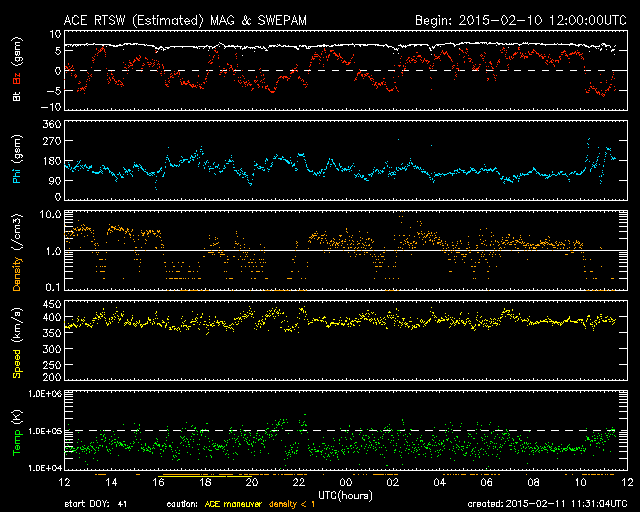Click the '-5' tick on the Bt Bz axis
Screen dimensions: 640x512
pos(54,90)
